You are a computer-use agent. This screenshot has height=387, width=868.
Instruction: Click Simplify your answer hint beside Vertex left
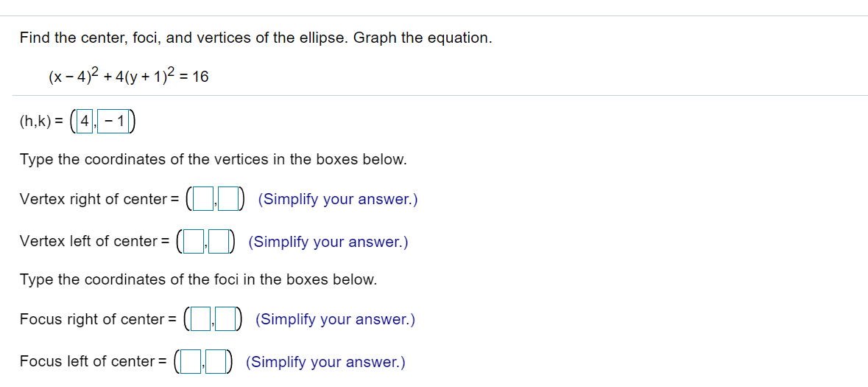328,241
